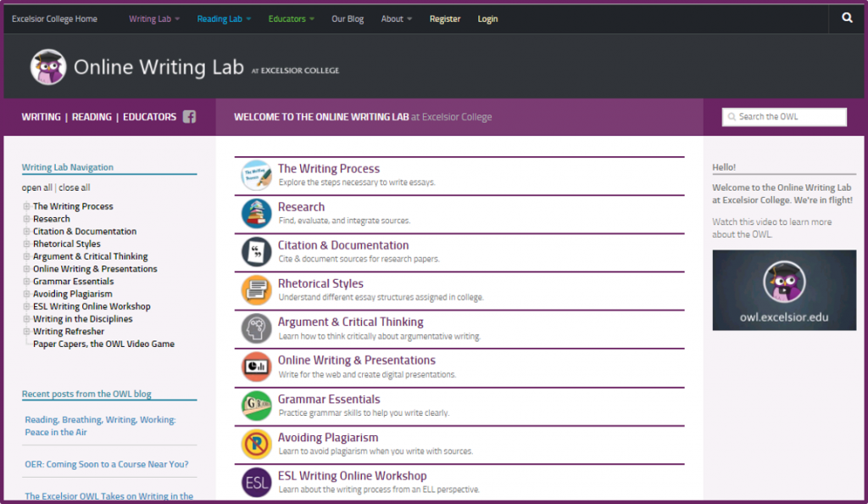The width and height of the screenshot is (868, 504).
Task: Expand Avoiding Plagiarism tree node
Action: coord(26,294)
